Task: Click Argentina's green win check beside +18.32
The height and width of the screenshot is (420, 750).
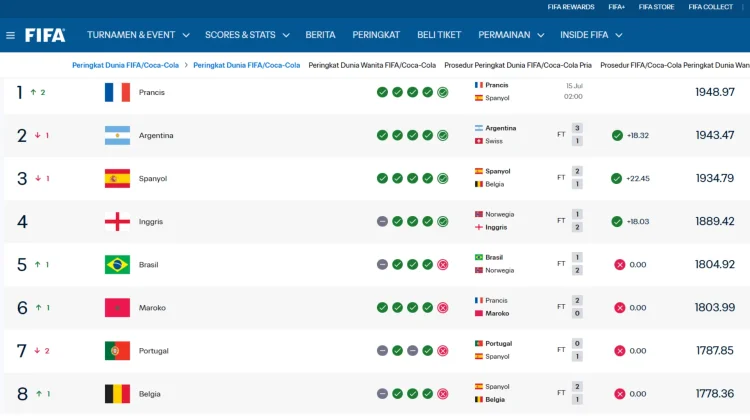Action: click(617, 135)
